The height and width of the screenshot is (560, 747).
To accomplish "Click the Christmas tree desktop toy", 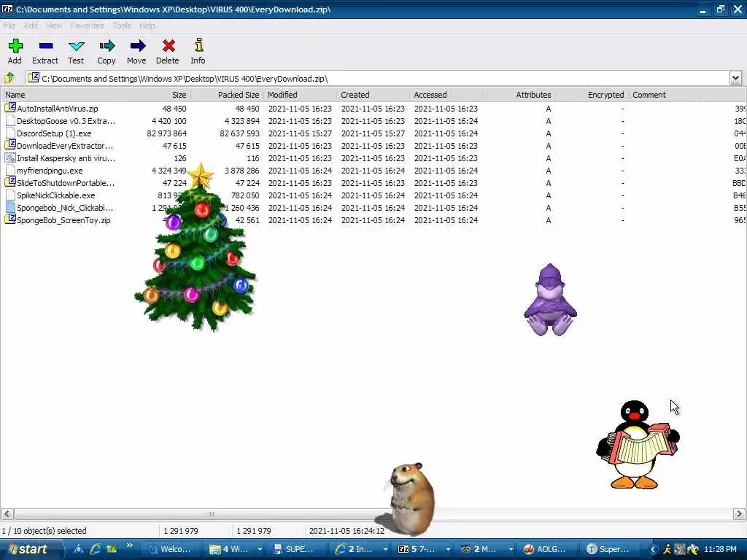I will [196, 248].
